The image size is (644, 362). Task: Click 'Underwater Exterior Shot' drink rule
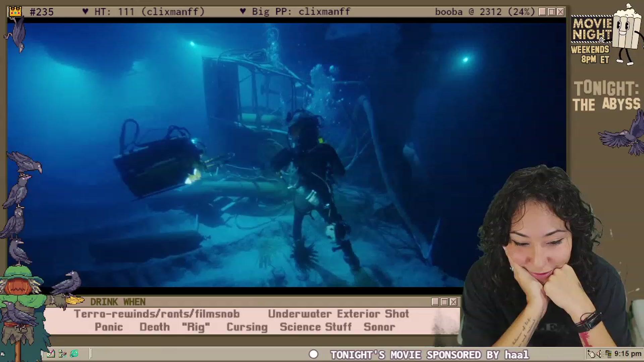click(338, 314)
